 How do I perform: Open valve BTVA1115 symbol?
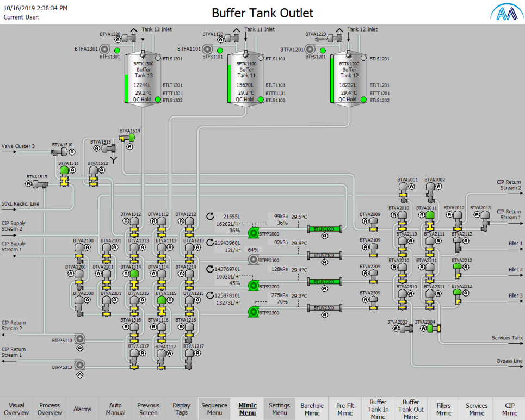pyautogui.click(x=162, y=306)
